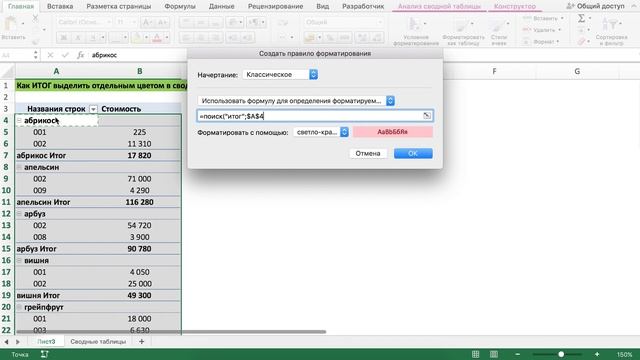Viewport: 640px width, 360px height.
Task: Open Format as Table (Форматировать как таблицу)
Action: point(463,31)
